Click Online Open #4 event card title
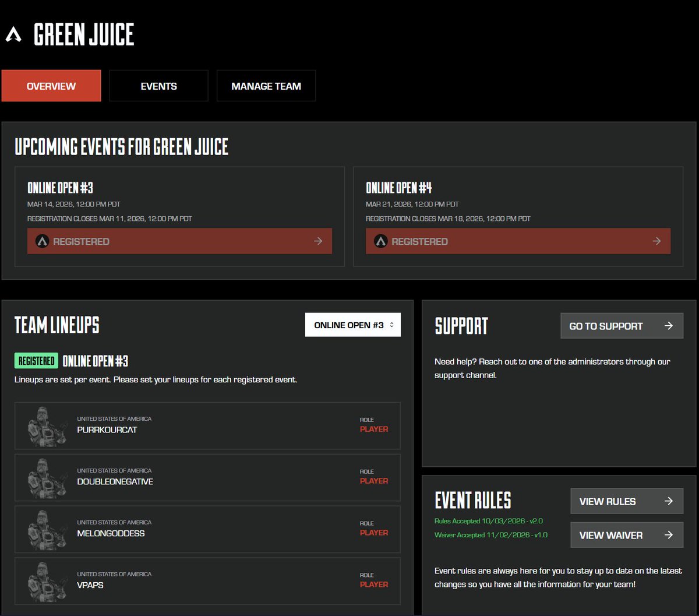 coord(399,188)
